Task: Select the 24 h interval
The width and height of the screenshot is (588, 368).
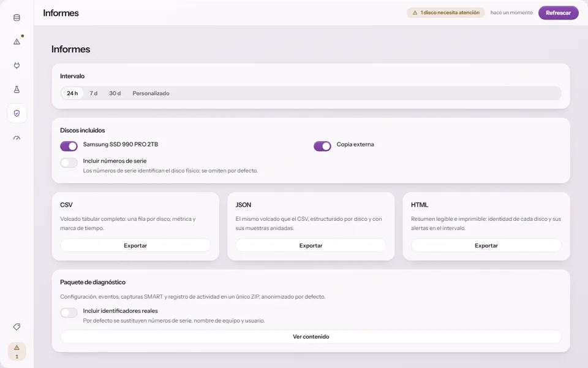Action: tap(72, 93)
